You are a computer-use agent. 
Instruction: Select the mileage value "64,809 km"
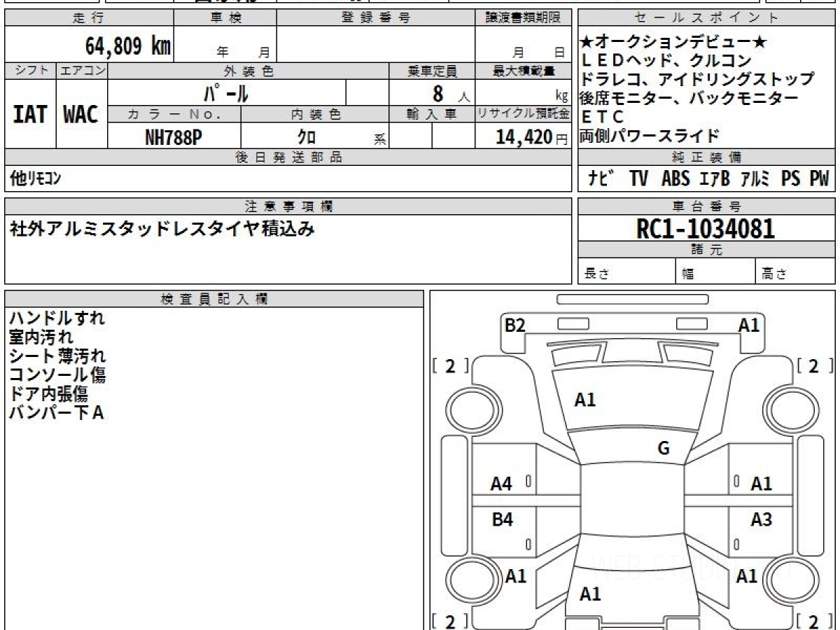[128, 47]
